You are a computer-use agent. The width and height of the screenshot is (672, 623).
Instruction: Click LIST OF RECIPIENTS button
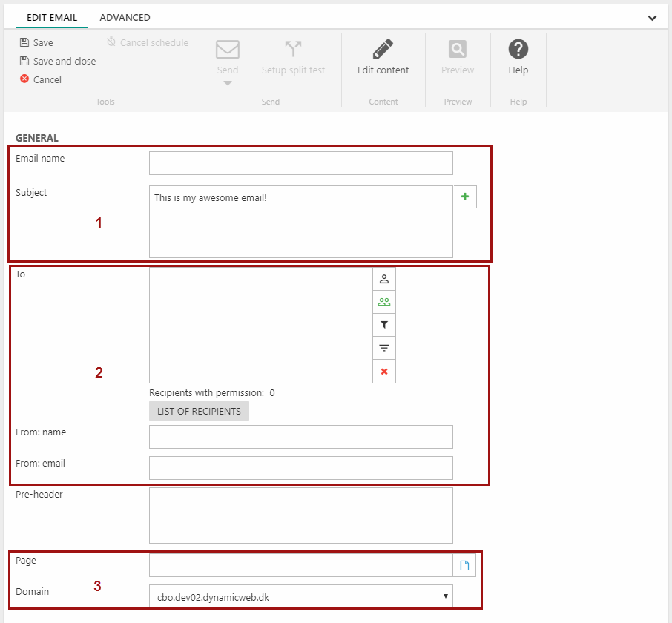pos(199,412)
